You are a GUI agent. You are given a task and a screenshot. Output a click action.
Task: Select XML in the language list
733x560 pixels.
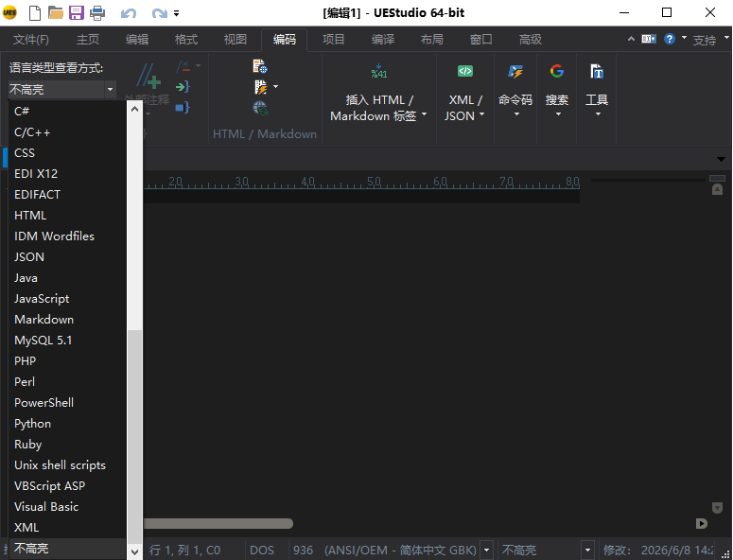click(67, 527)
